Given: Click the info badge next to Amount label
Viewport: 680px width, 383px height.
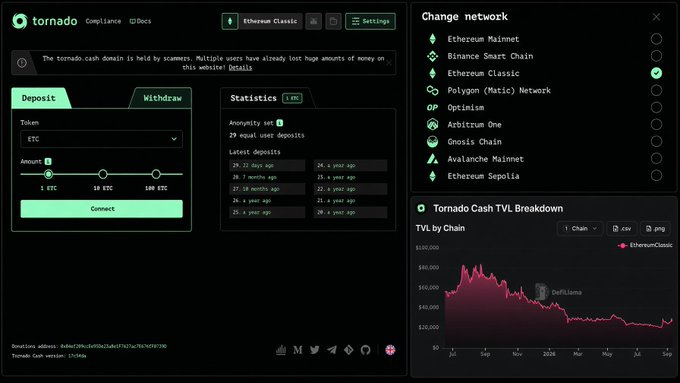Looking at the screenshot, I should [48, 161].
